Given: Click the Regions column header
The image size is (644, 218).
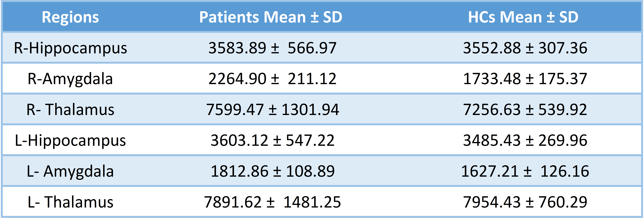Looking at the screenshot, I should tap(70, 17).
